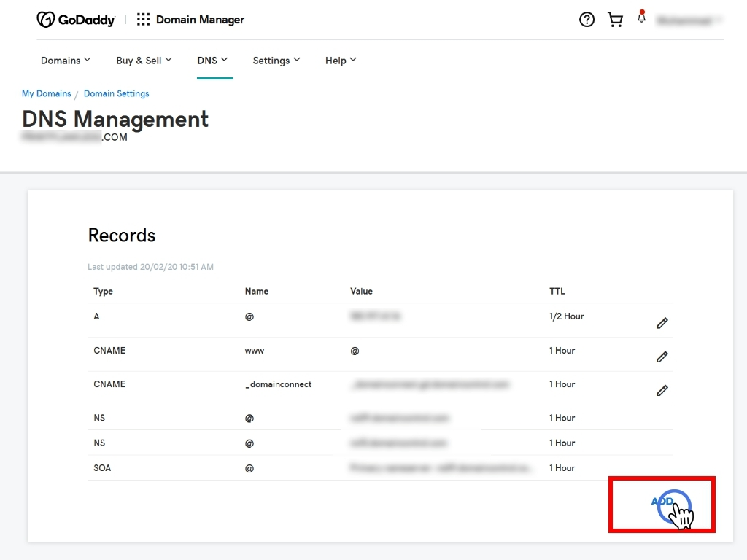747x560 pixels.
Task: Expand the Settings menu
Action: pyautogui.click(x=276, y=61)
